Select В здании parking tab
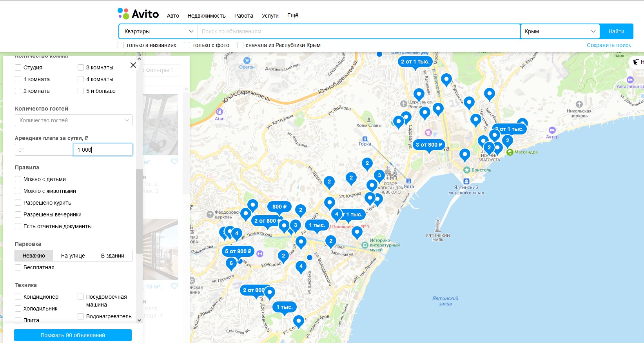644x343 pixels. click(112, 256)
